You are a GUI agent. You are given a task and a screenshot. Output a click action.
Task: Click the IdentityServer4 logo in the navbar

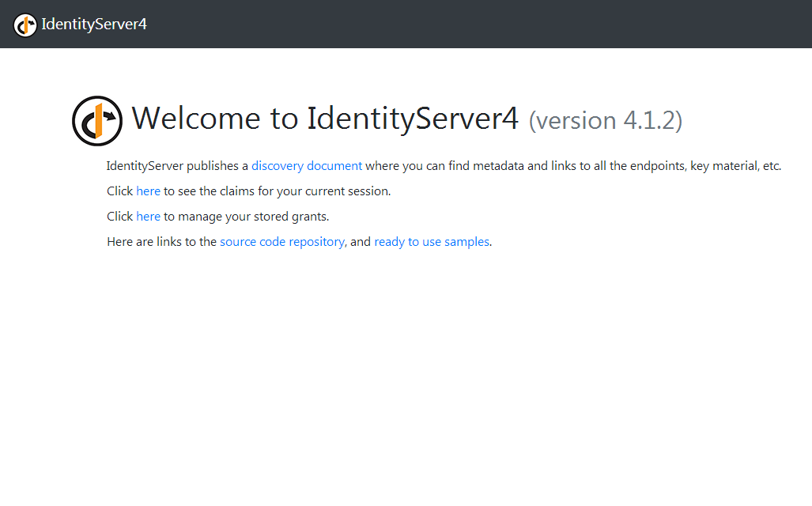(x=25, y=25)
